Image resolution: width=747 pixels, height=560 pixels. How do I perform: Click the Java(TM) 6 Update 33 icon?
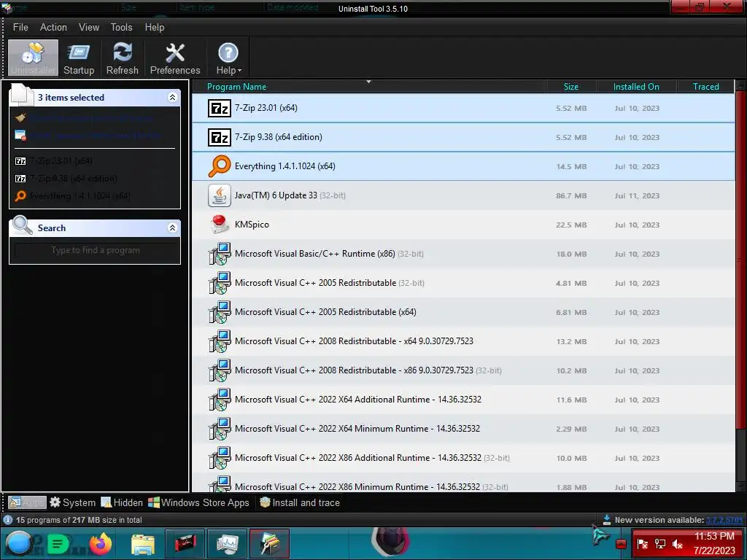pyautogui.click(x=220, y=195)
